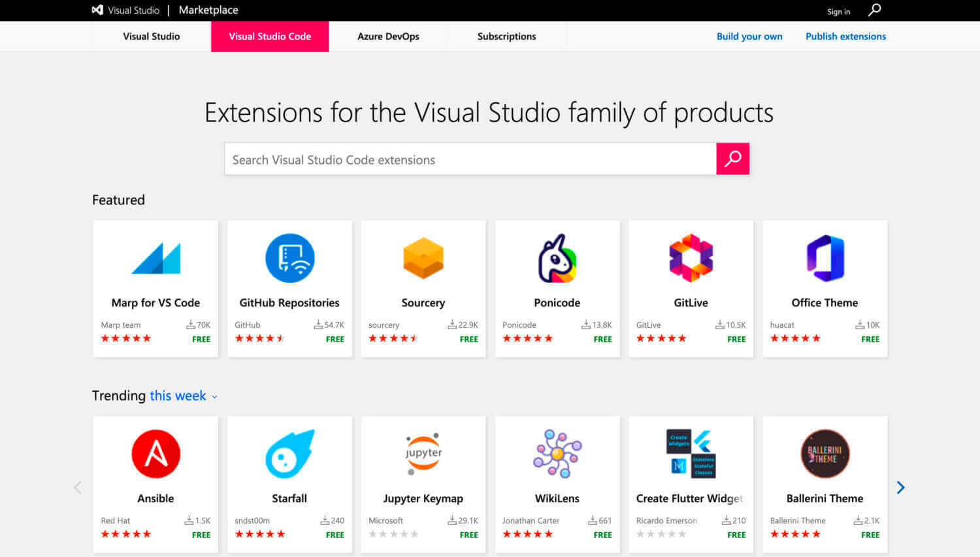Click publisher name 'Red Hat'
The width and height of the screenshot is (980, 557).
(116, 520)
